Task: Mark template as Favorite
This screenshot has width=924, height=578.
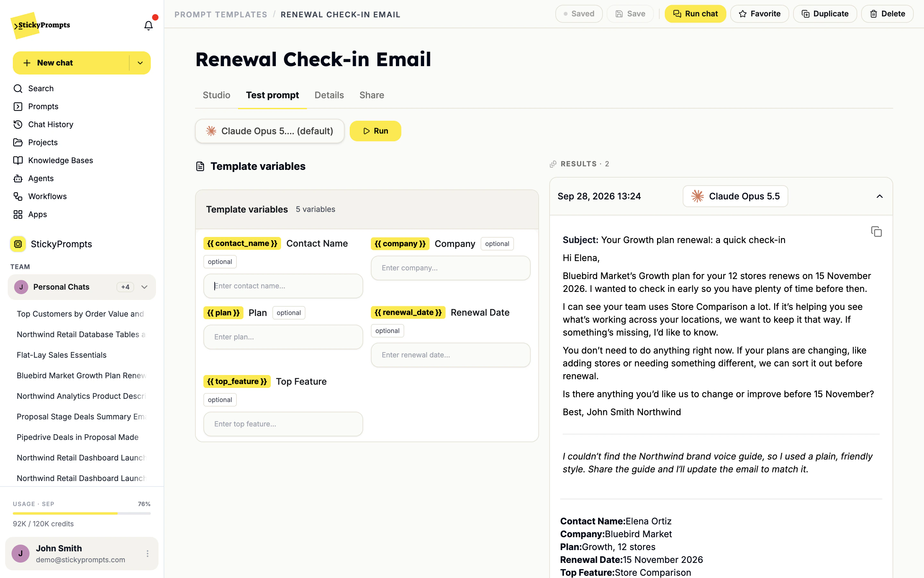Action: (x=759, y=14)
